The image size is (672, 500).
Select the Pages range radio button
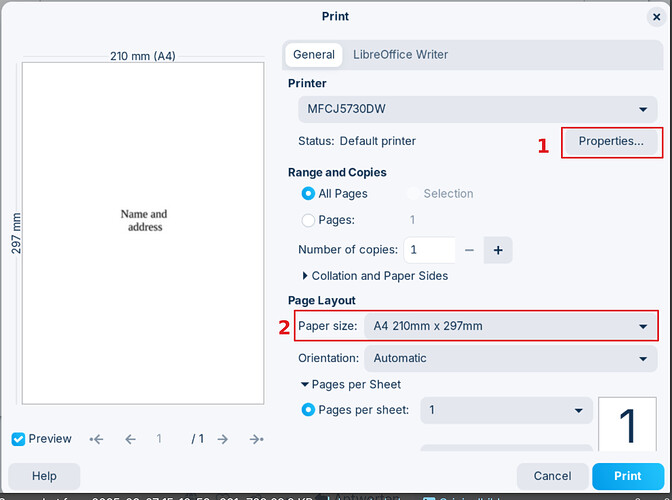(x=308, y=220)
